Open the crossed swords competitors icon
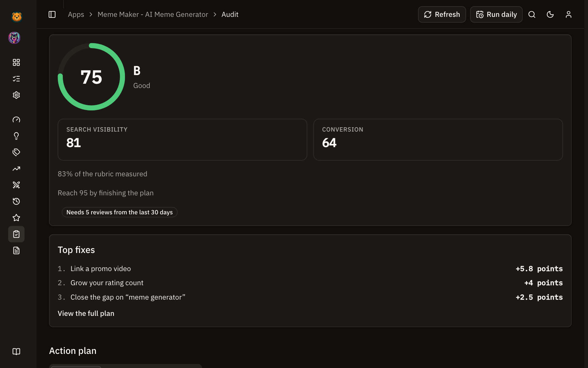588x368 pixels. coord(16,185)
